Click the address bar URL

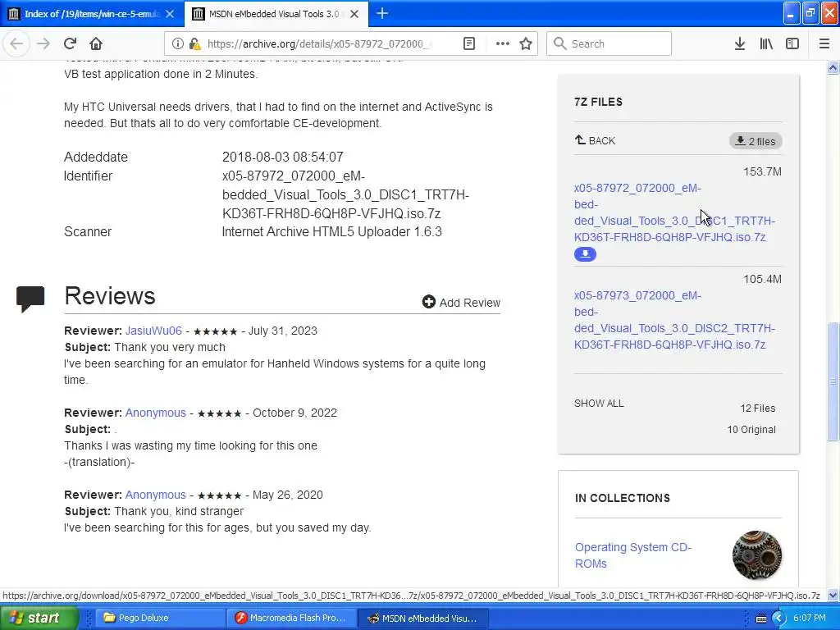[x=319, y=43]
